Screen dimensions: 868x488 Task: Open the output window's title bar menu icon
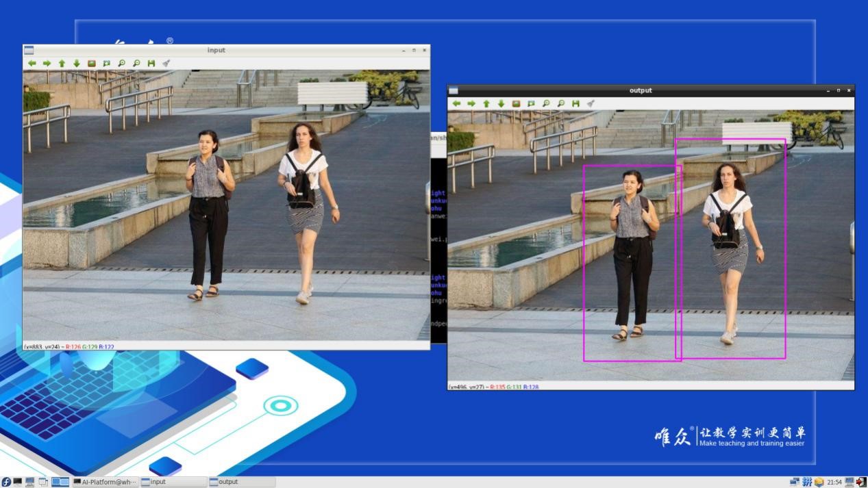(454, 90)
